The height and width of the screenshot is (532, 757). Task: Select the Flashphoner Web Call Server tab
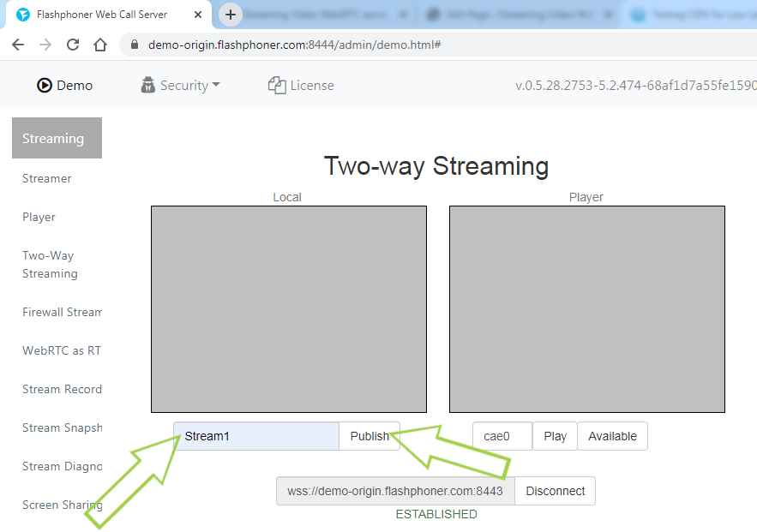(109, 15)
